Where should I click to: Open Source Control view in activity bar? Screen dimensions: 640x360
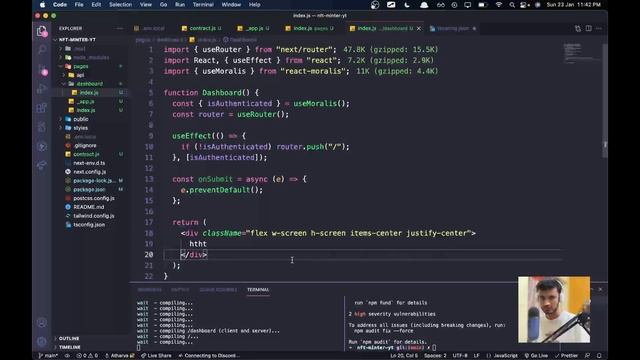point(42,69)
